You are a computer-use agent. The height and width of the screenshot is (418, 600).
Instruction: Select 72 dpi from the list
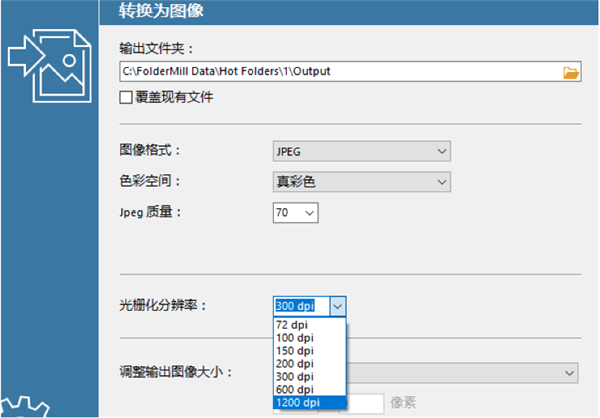pyautogui.click(x=310, y=325)
